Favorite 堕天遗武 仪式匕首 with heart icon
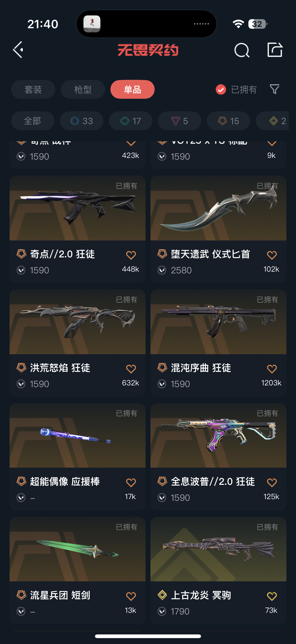Screen dimensions: 296x644 (x=272, y=255)
